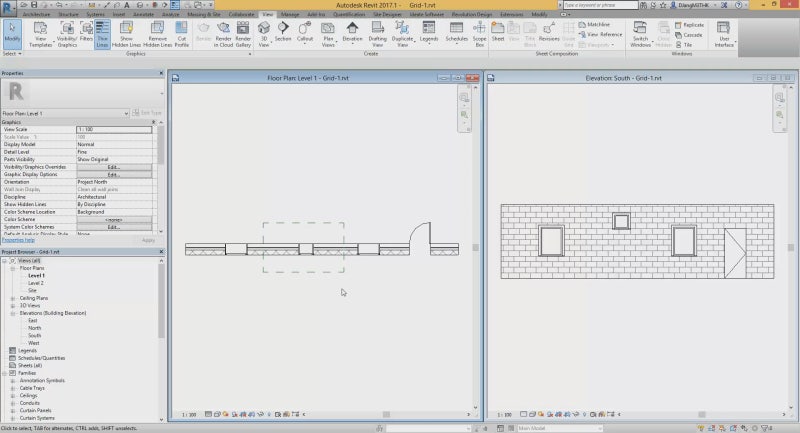This screenshot has height=433, width=800.
Task: Select the Thin Lines tool
Action: point(102,34)
